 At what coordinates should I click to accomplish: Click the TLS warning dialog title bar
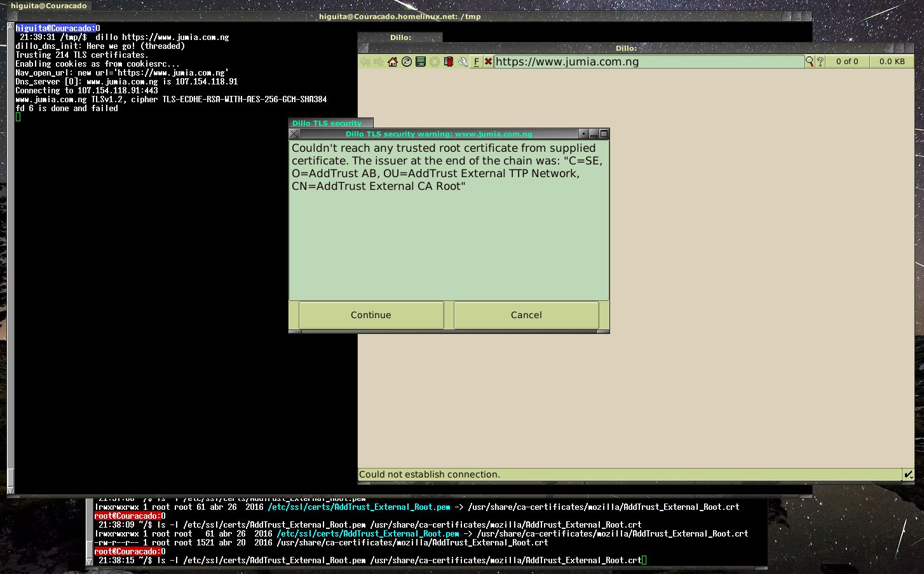(439, 134)
